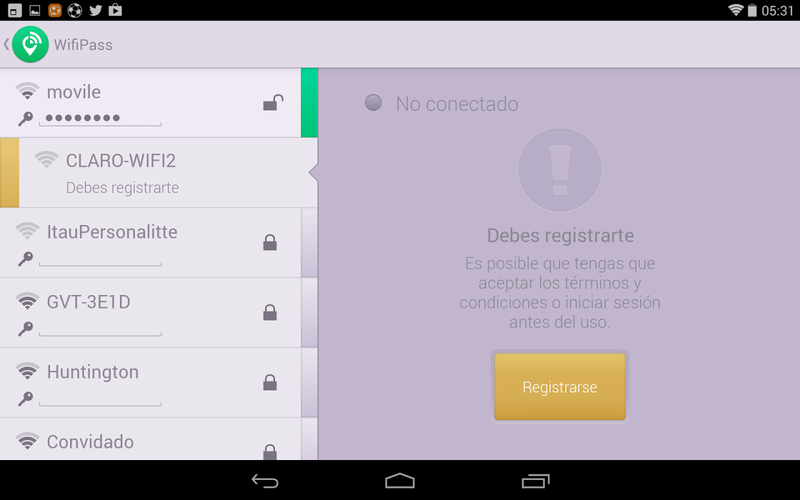The width and height of the screenshot is (800, 500).
Task: Tap the Android Home navigation button
Action: tap(399, 481)
